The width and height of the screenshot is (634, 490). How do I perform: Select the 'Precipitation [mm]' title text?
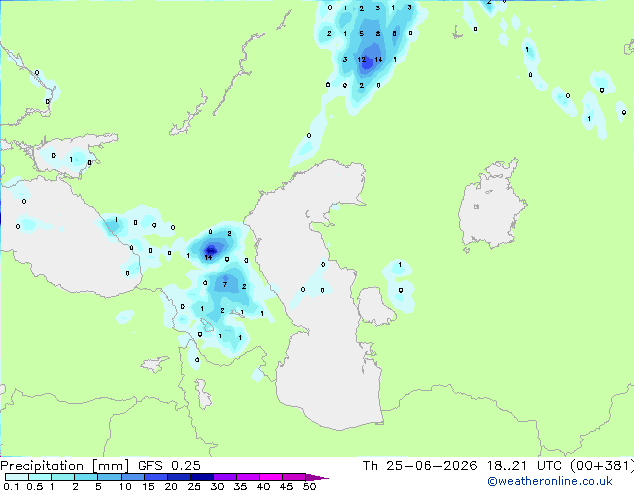(x=65, y=466)
